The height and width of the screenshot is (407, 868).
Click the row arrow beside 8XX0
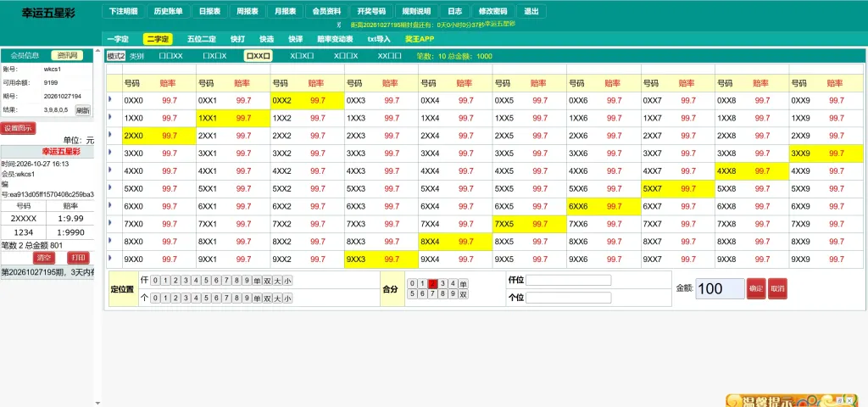109,240
